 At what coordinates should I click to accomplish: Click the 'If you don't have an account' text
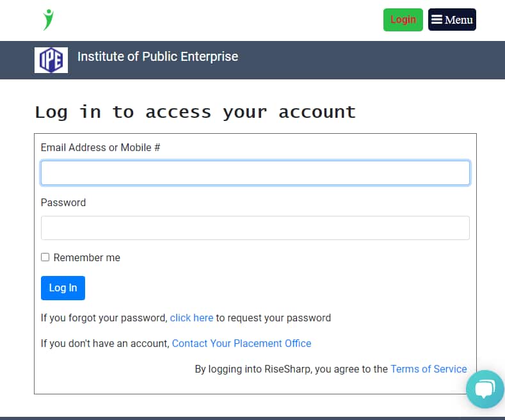coord(105,343)
